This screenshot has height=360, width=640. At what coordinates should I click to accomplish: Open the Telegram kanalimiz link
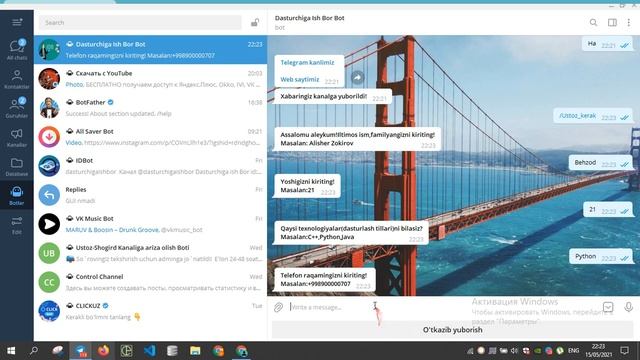tap(307, 62)
